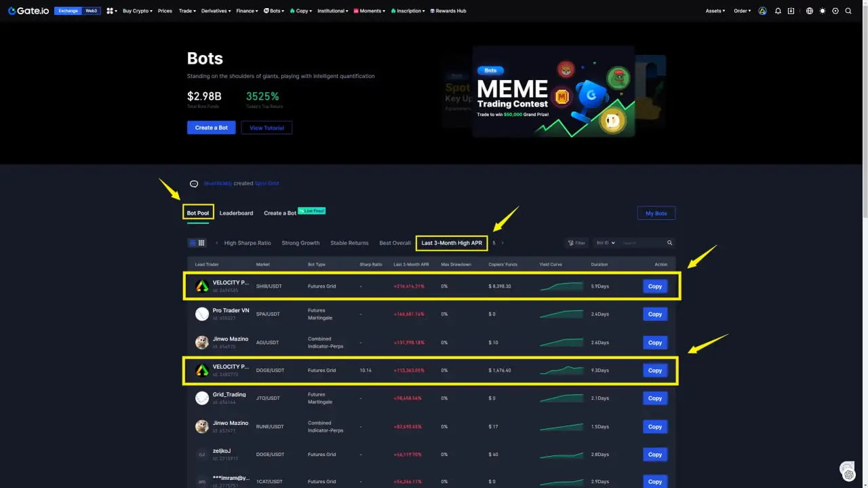Screen dimensions: 868x488
Task: Expand Finance menu dropdown
Action: (247, 11)
